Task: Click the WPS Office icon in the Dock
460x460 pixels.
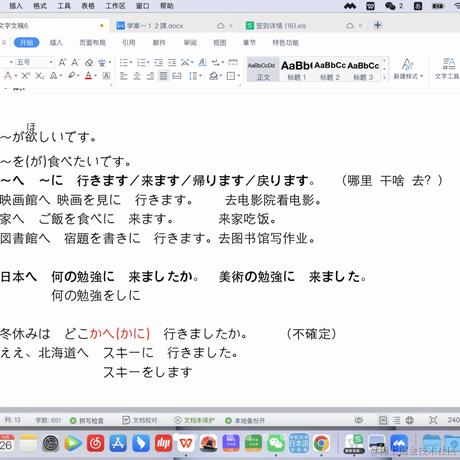Action: (186, 443)
